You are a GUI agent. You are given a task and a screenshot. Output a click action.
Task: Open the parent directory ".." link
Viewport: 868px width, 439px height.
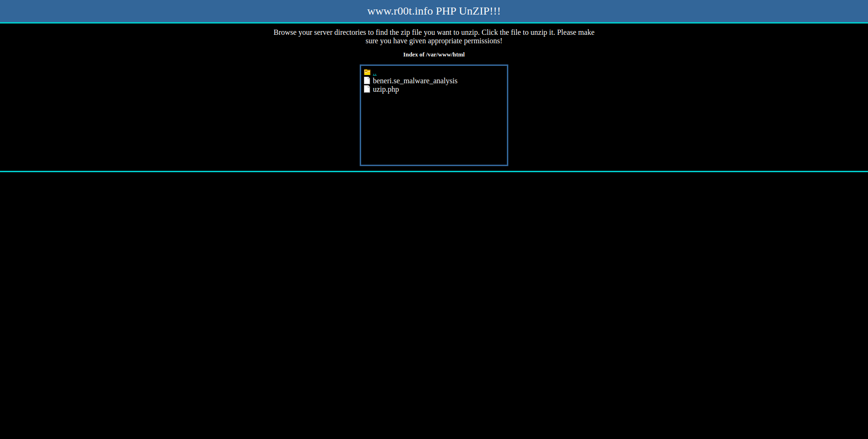point(375,72)
